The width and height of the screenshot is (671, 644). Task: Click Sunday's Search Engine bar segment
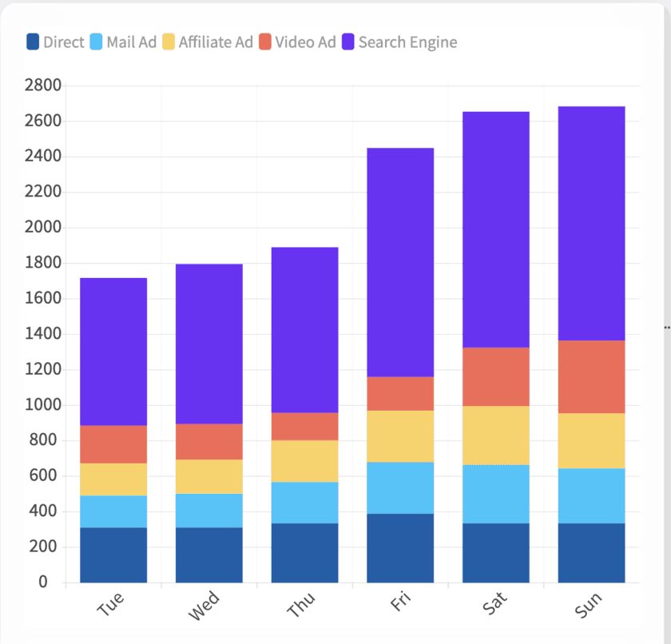[591, 224]
